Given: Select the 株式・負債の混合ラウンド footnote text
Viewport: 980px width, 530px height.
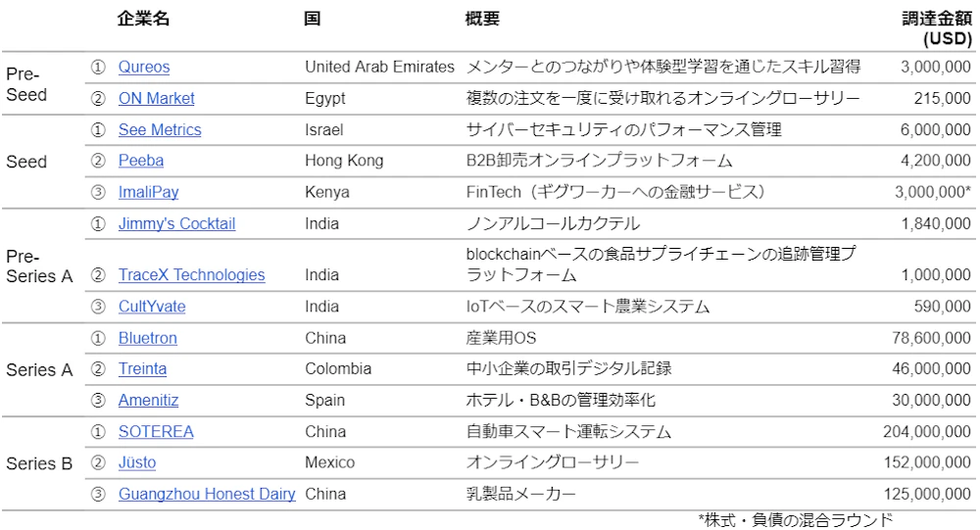Looking at the screenshot, I should [x=796, y=520].
